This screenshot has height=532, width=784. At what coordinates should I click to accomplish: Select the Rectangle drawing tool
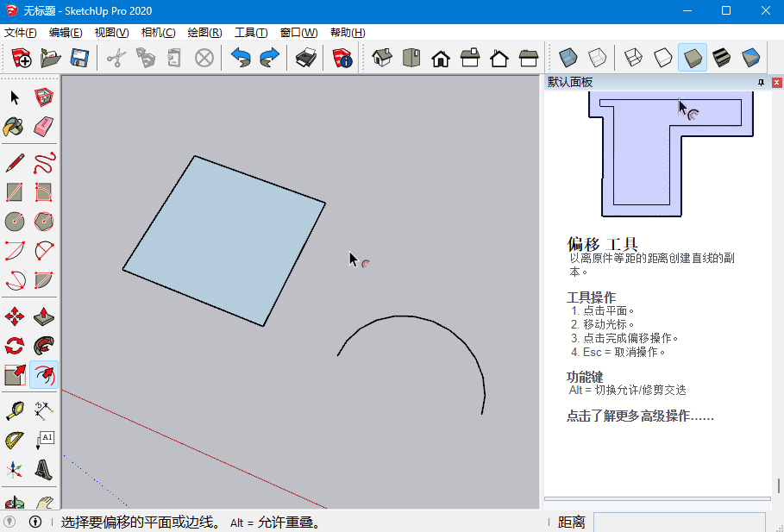[x=15, y=191]
